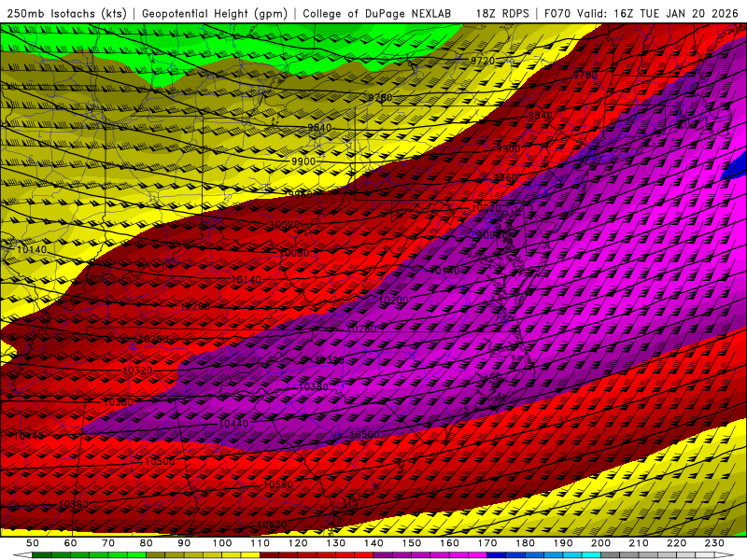
Task: Click the 190 knot color bar label
Action: click(x=563, y=543)
